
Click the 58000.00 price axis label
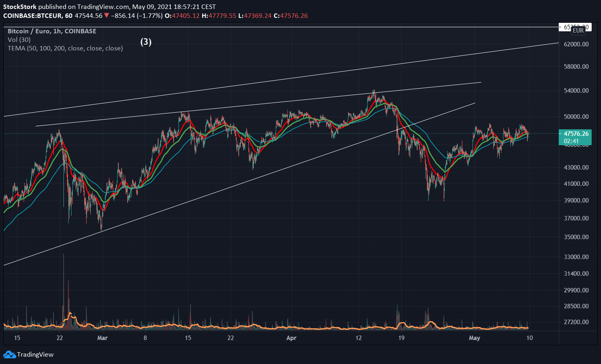pos(576,67)
